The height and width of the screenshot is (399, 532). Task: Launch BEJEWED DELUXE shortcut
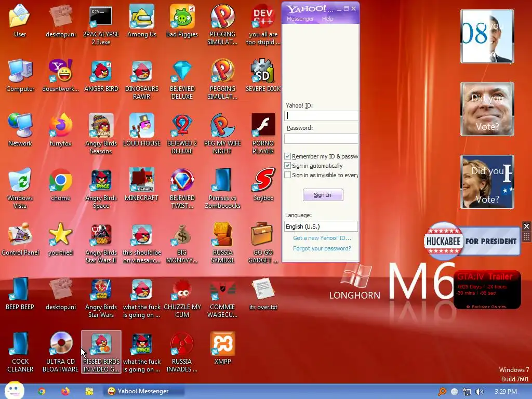pyautogui.click(x=182, y=79)
